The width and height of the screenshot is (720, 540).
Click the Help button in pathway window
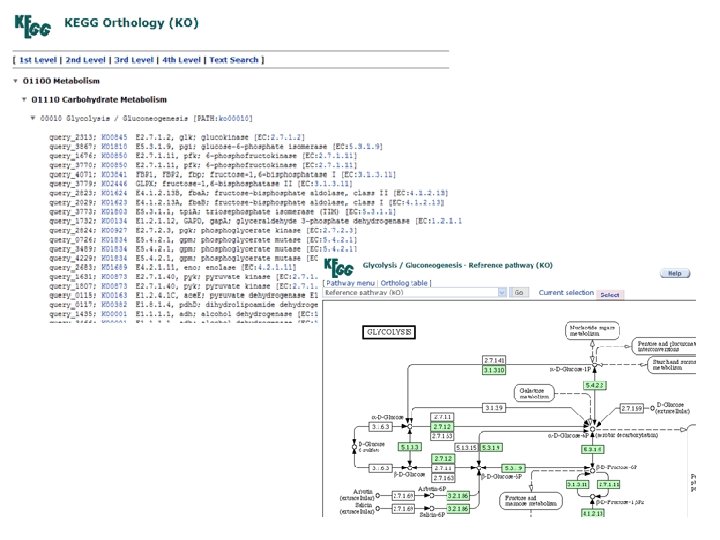[x=675, y=273]
